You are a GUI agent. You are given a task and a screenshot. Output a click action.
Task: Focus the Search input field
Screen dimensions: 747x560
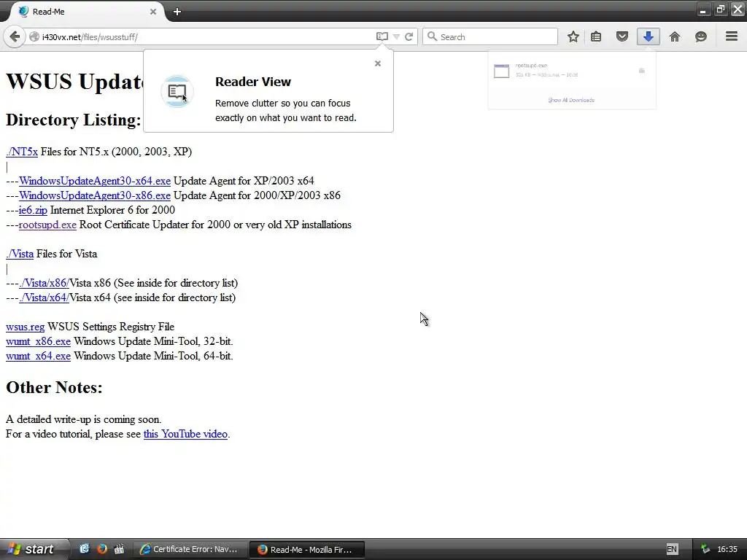pyautogui.click(x=489, y=36)
